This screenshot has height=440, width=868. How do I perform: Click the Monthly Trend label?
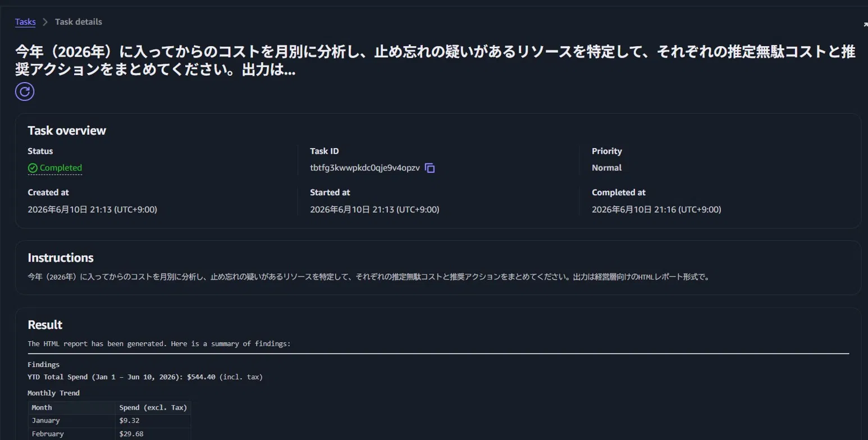pyautogui.click(x=53, y=393)
